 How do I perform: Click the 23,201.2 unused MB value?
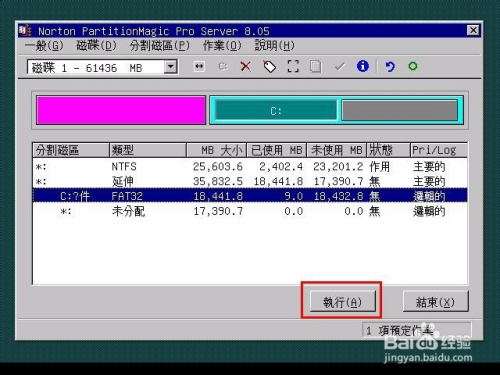pyautogui.click(x=338, y=166)
